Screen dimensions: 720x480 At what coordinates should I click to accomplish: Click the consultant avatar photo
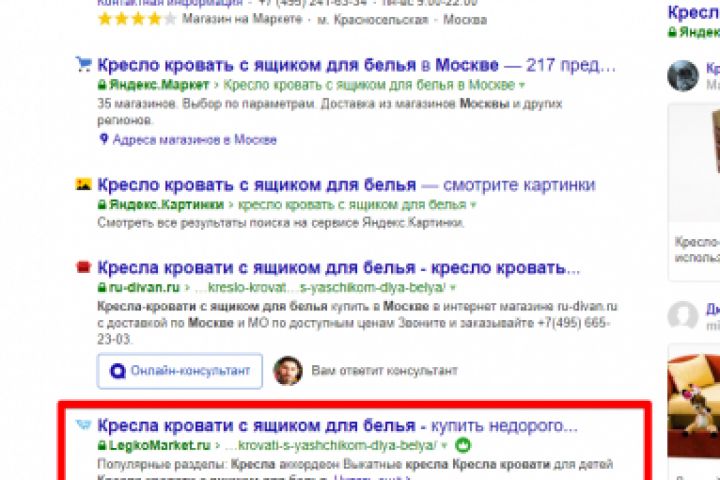click(x=288, y=370)
